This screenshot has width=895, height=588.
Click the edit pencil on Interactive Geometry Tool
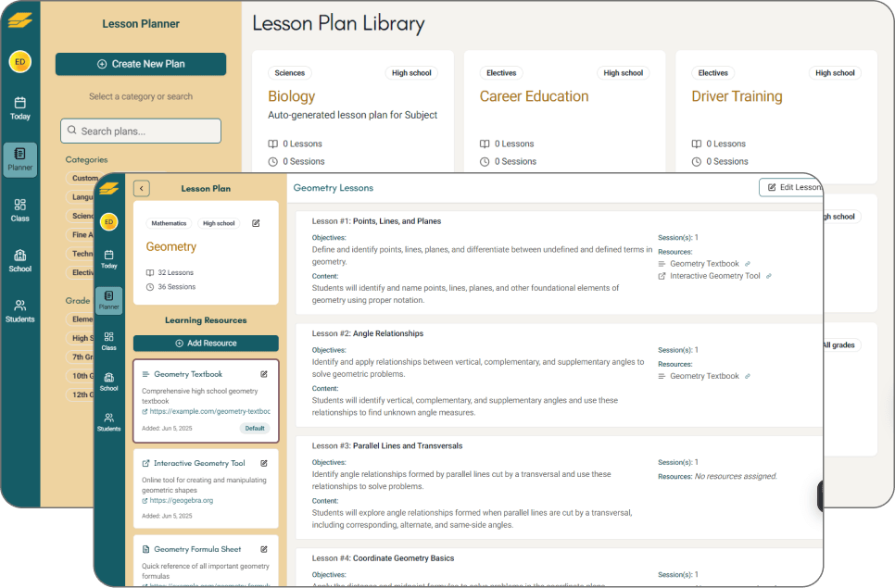[264, 463]
